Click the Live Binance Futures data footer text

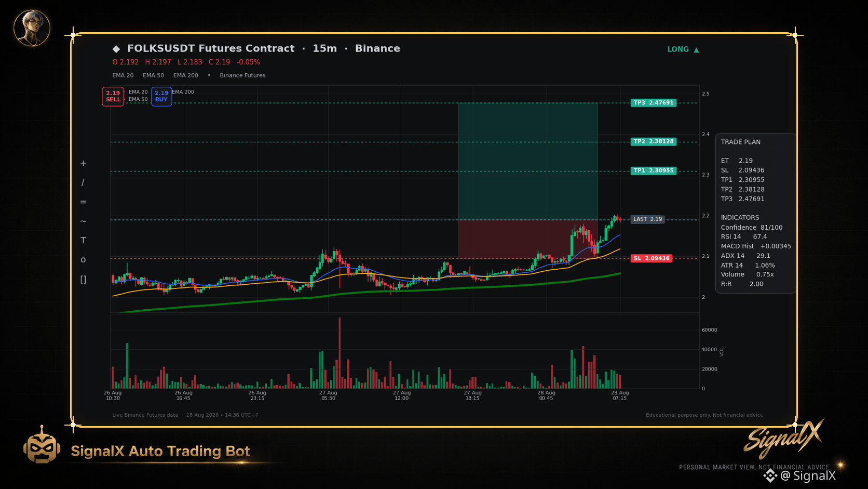(145, 415)
